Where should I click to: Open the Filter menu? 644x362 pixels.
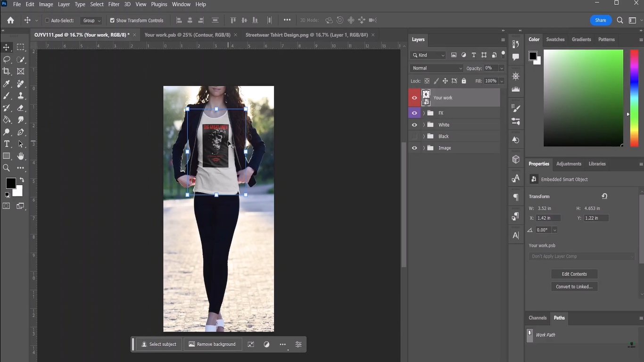click(113, 4)
